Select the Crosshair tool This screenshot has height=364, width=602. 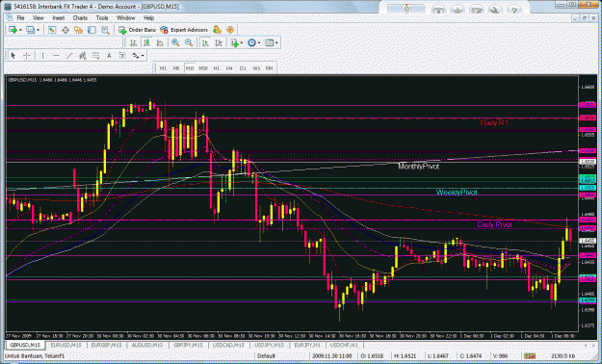coord(27,56)
